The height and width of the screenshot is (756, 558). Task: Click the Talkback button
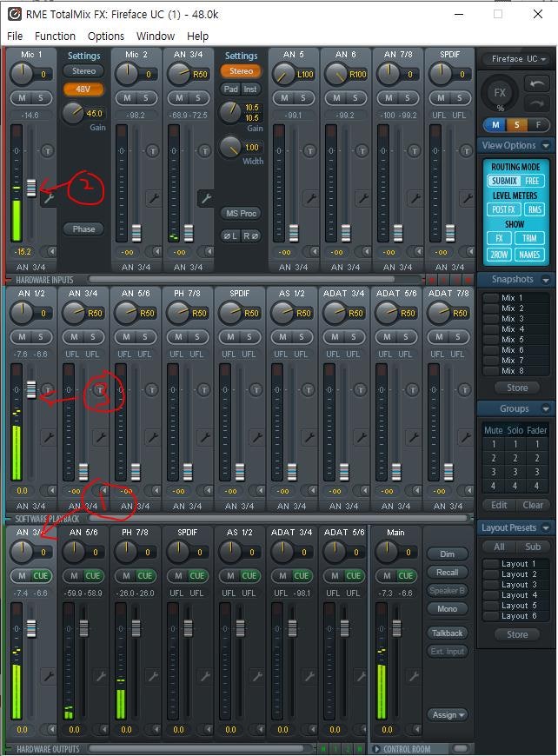point(448,633)
